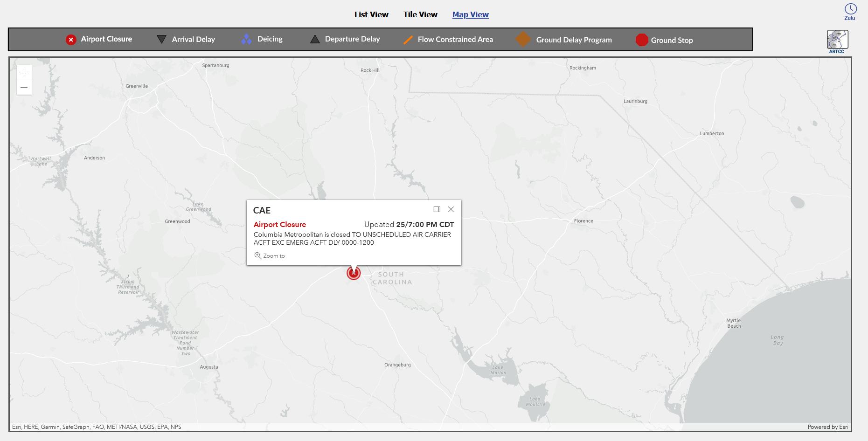Viewport: 868px width, 441px height.
Task: Click the Columbia Metropolitan closure description
Action: pos(352,239)
